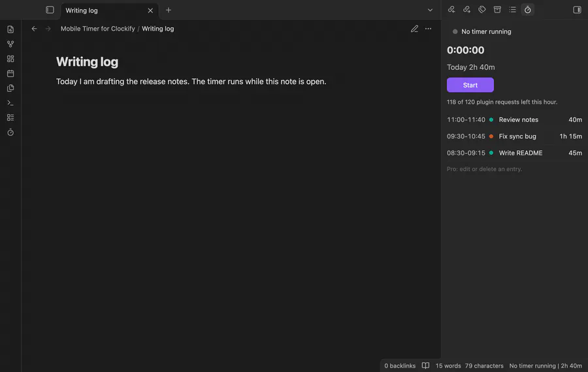Viewport: 588px width, 372px height.
Task: Click the 0 backlinks status bar item
Action: point(400,365)
